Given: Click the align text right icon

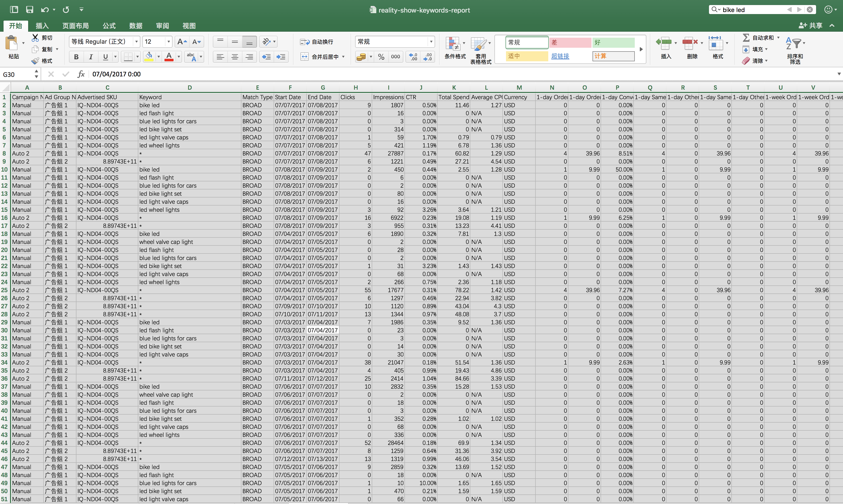Looking at the screenshot, I should pos(249,57).
